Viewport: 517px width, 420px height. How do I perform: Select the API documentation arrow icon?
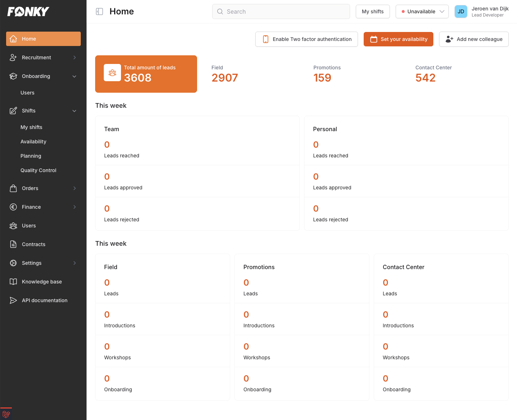coord(13,300)
